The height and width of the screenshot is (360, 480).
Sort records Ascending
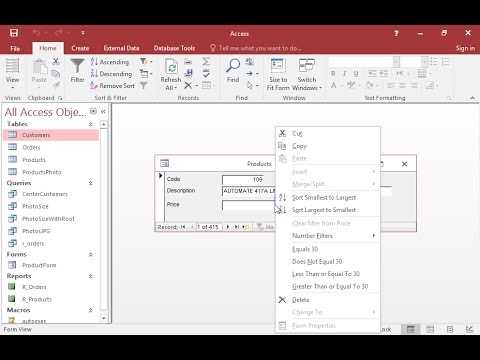[110, 62]
